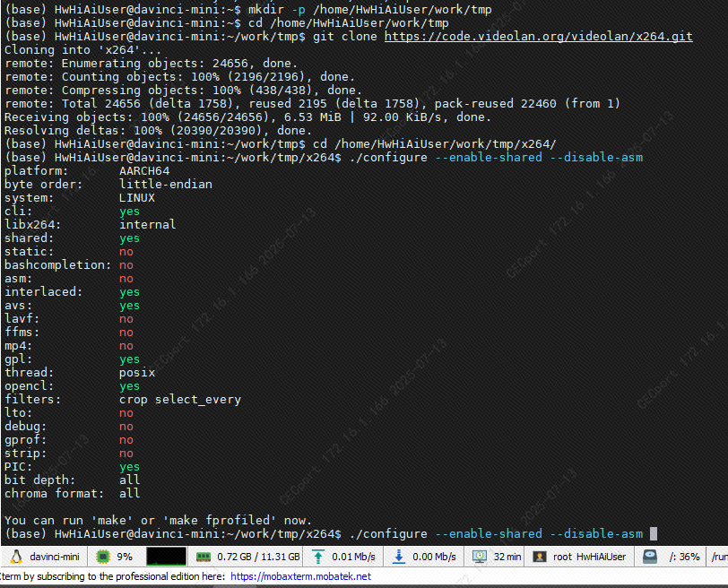
Task: Click the 'byte order: little-endian' line
Action: coord(108,185)
